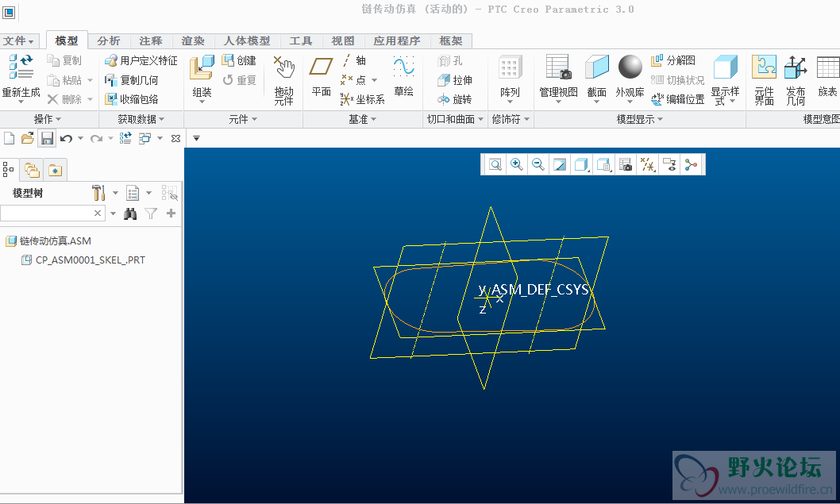Image resolution: width=840 pixels, height=504 pixels.
Task: Switch to the Render (渲染) tab
Action: pyautogui.click(x=193, y=40)
